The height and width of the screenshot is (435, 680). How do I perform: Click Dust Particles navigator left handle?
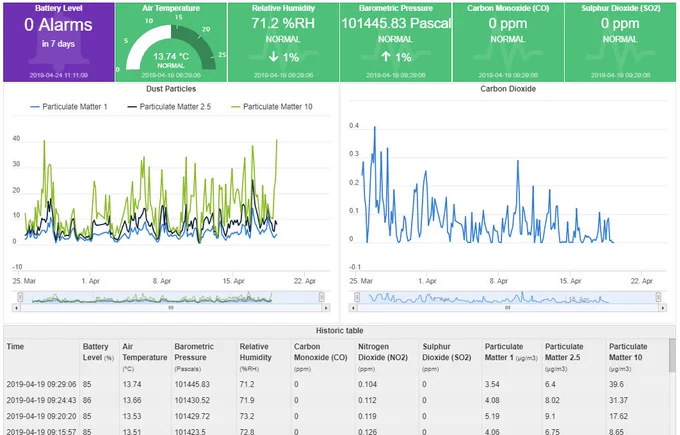point(20,297)
